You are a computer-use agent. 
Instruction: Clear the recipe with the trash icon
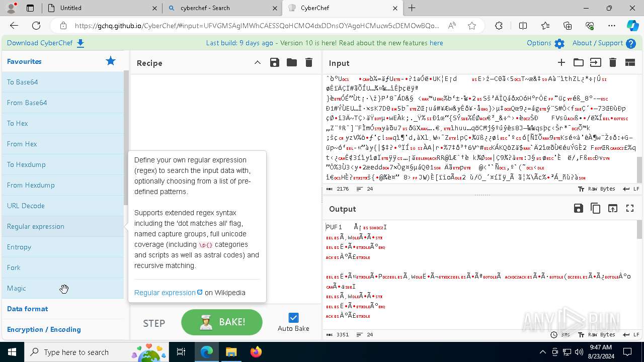tap(309, 63)
